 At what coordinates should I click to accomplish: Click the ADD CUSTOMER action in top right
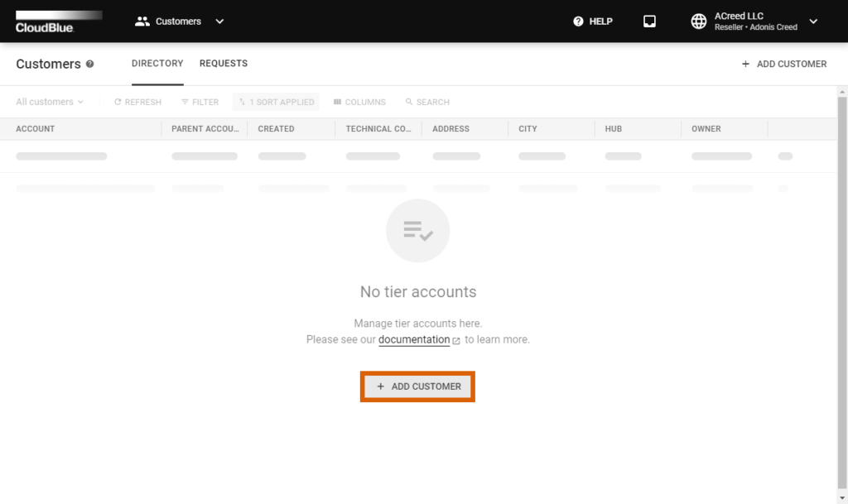(x=783, y=64)
